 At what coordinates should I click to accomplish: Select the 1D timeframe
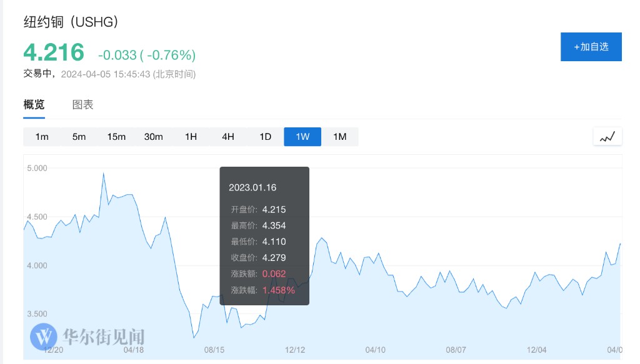tap(265, 137)
